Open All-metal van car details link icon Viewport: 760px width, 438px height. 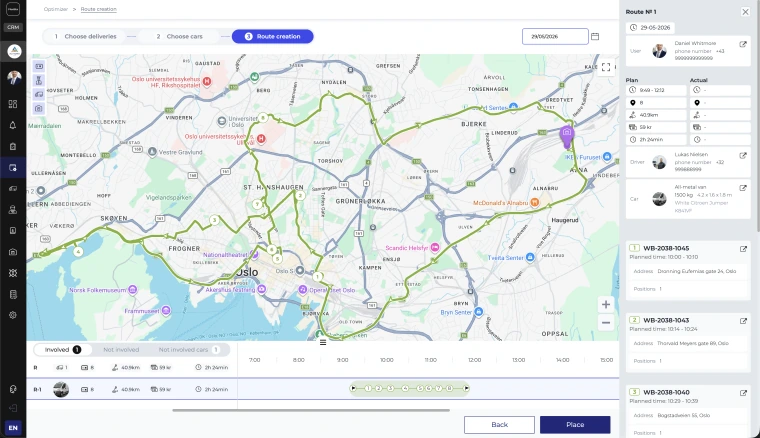point(743,188)
